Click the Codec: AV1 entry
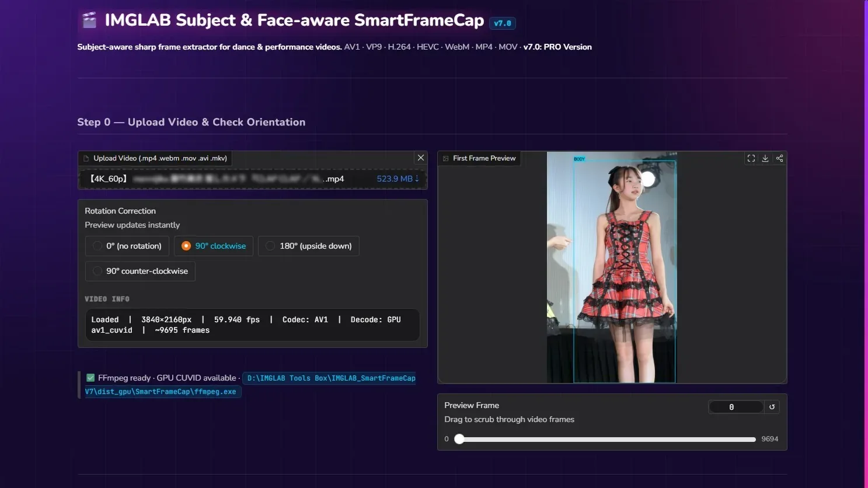 (305, 319)
